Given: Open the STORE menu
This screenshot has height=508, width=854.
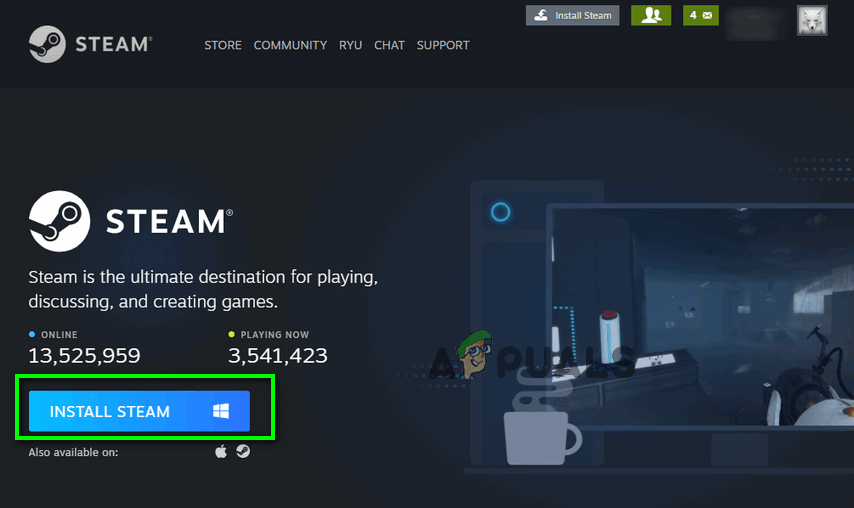Looking at the screenshot, I should pos(223,45).
